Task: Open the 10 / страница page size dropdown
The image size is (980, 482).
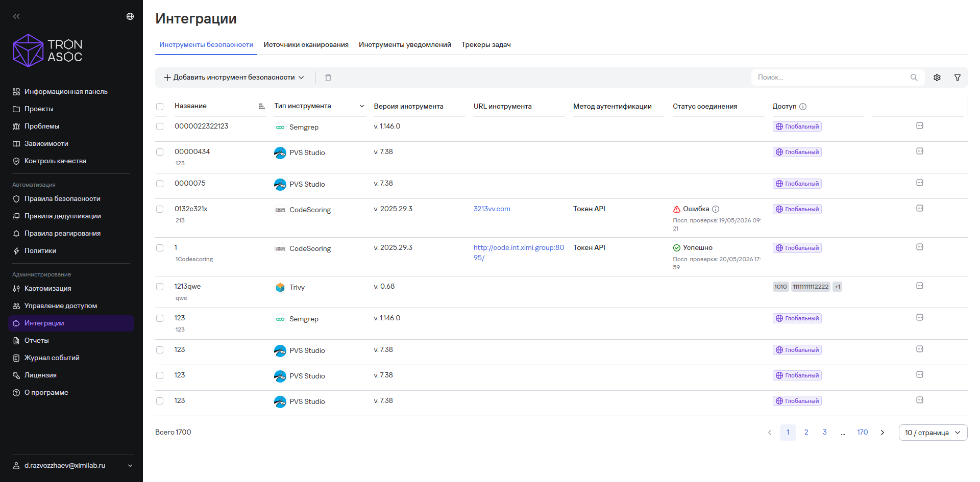Action: [x=933, y=433]
